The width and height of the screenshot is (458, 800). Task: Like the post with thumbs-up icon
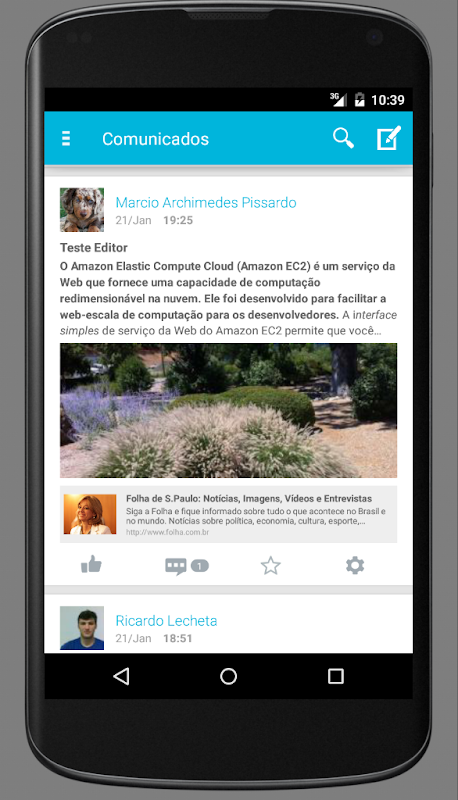[91, 565]
